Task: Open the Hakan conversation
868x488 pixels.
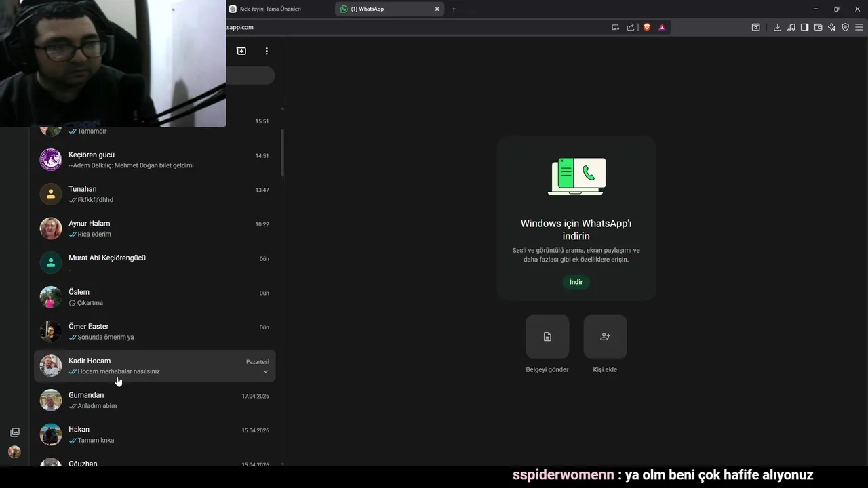Action: 155,434
